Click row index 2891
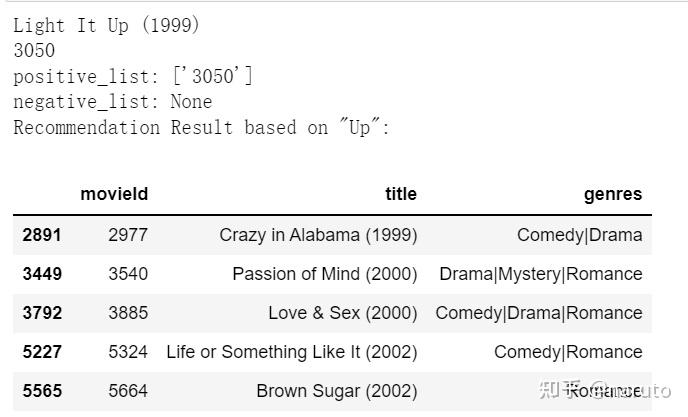Image resolution: width=688 pixels, height=417 pixels. [42, 235]
